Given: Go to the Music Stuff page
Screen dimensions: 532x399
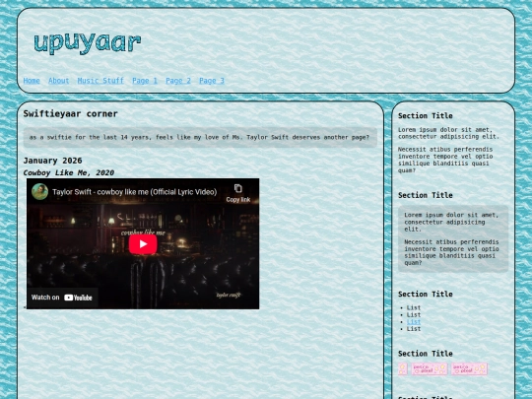Looking at the screenshot, I should (100, 81).
